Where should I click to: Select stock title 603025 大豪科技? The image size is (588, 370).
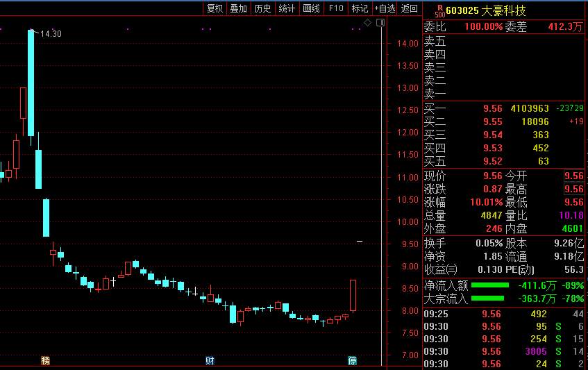click(x=486, y=11)
